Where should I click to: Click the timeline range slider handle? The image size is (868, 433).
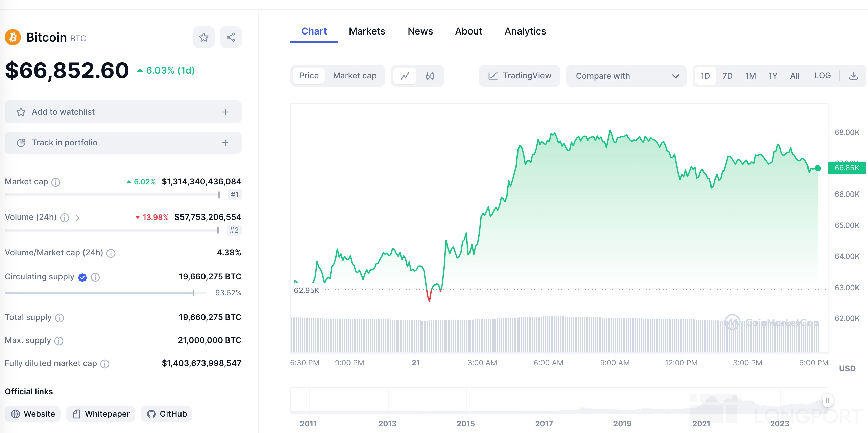pos(827,401)
